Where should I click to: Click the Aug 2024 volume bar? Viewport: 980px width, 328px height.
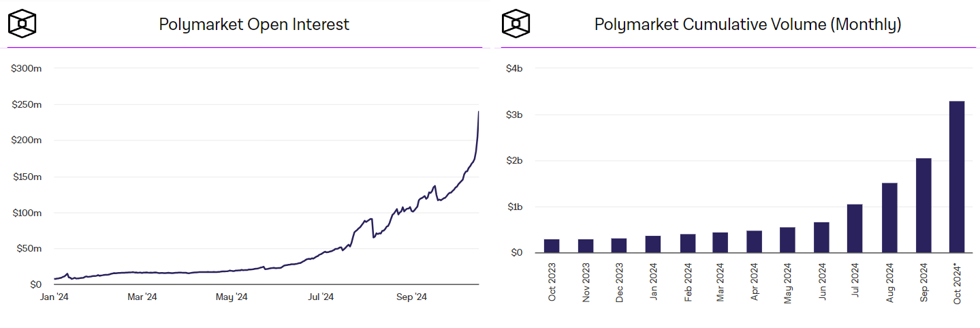click(889, 218)
